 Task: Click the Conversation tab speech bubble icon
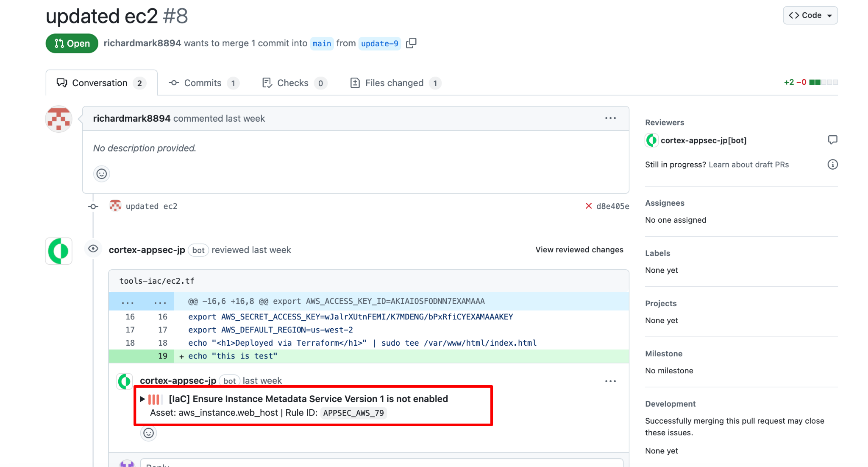pos(62,83)
